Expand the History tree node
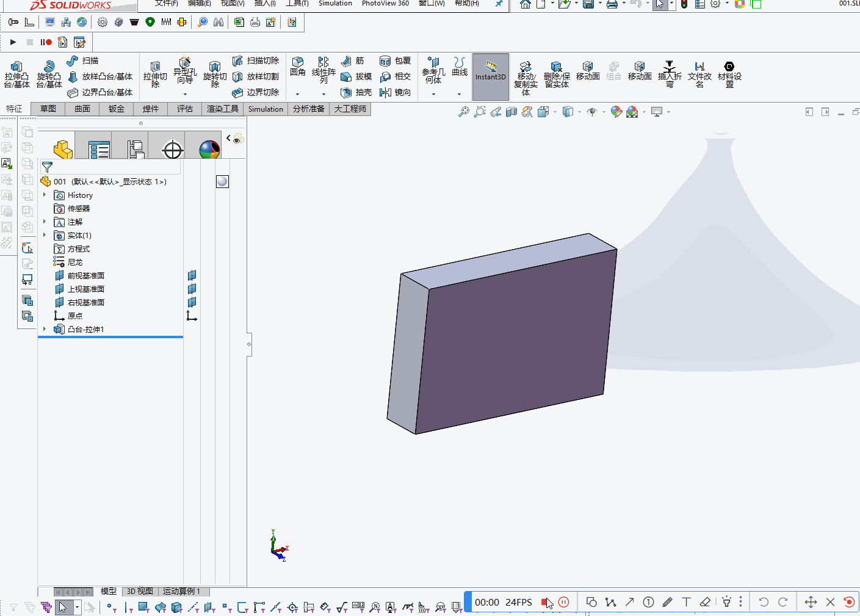The width and height of the screenshot is (860, 616). click(45, 195)
